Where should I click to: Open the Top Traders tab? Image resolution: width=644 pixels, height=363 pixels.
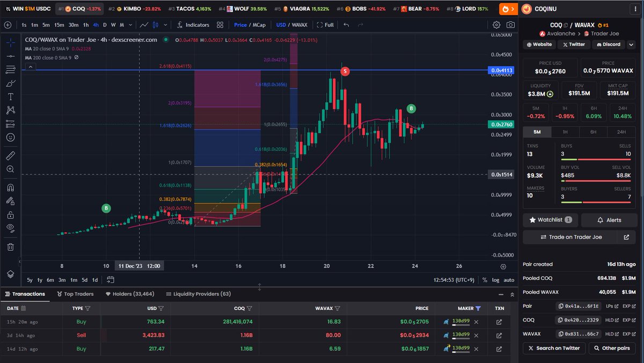(75, 294)
